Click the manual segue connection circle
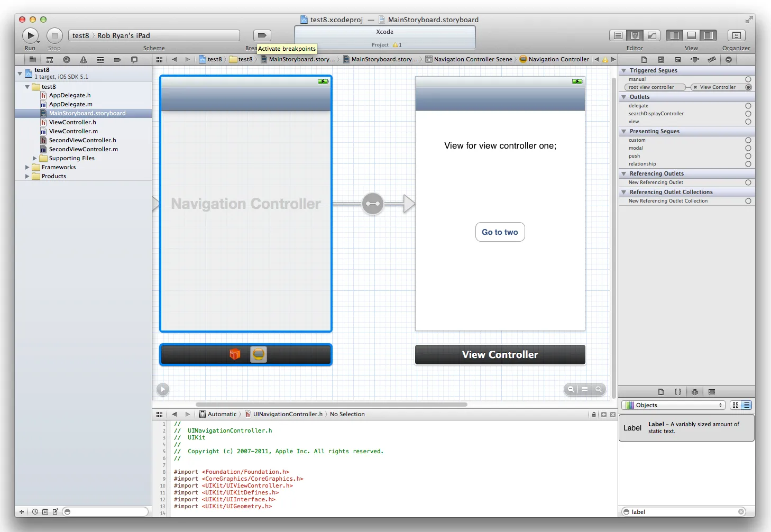This screenshot has width=771, height=532. 748,79
